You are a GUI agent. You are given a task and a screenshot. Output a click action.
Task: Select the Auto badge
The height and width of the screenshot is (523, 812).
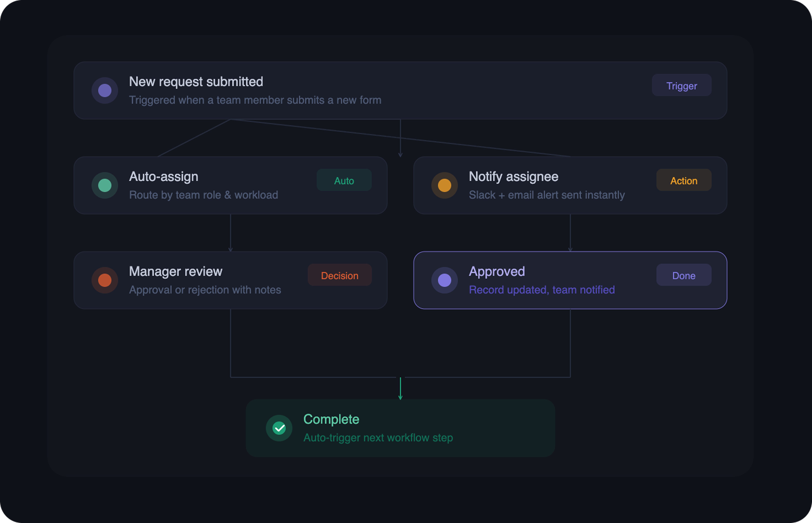344,180
